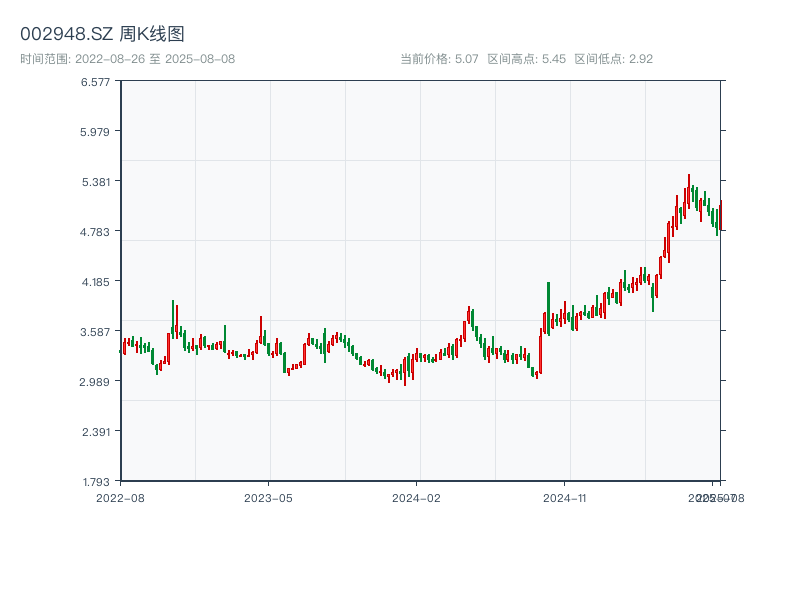
Task: Select the 时间范围 date range text
Action: pyautogui.click(x=128, y=59)
